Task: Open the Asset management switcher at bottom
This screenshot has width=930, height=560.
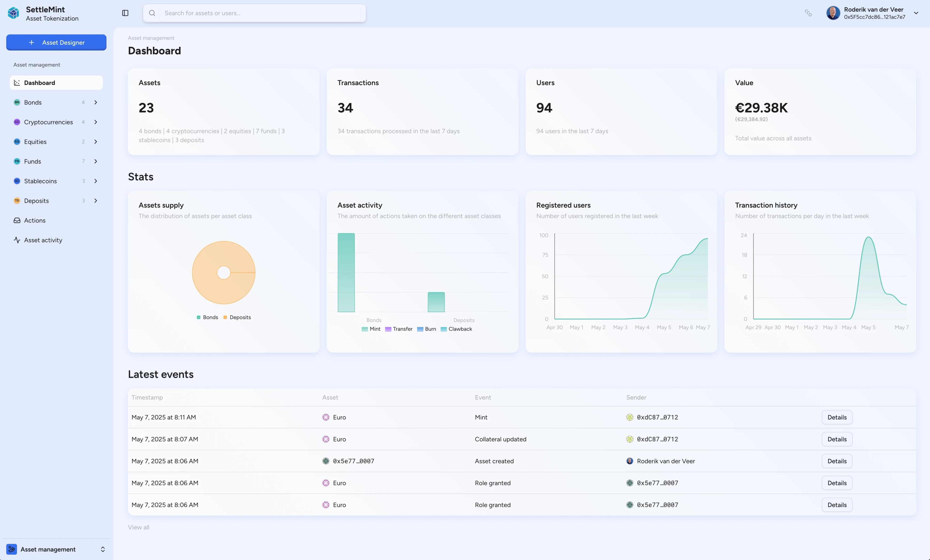Action: (x=56, y=549)
